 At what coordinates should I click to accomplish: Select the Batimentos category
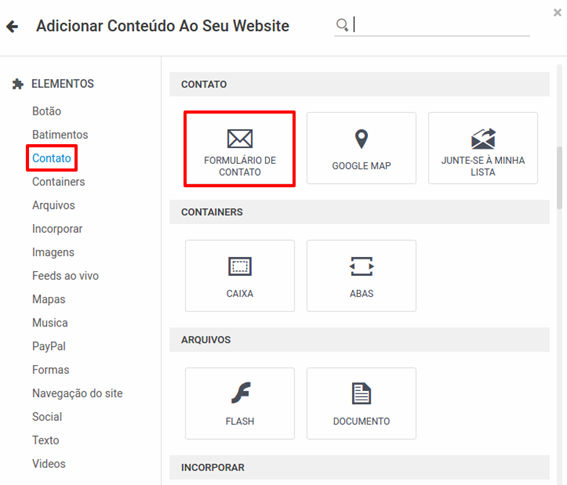60,135
